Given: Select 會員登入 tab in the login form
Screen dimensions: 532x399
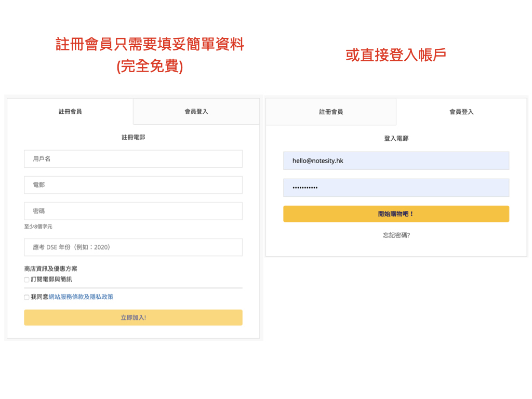Looking at the screenshot, I should tap(461, 112).
